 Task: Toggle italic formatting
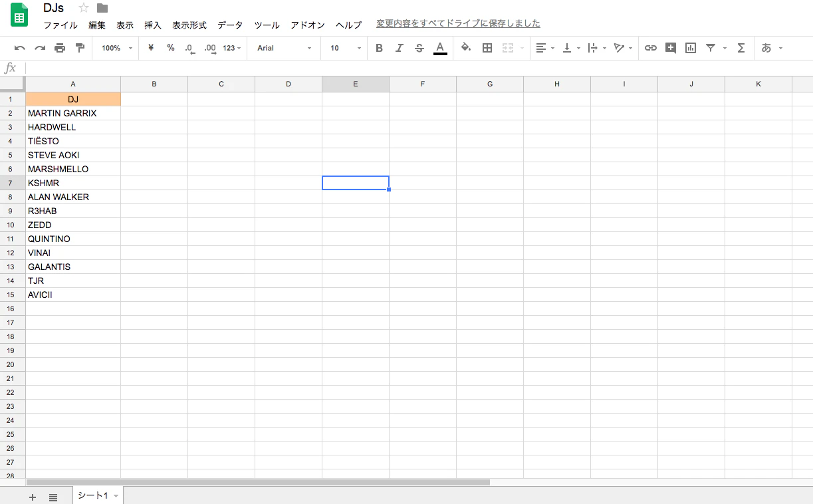399,48
